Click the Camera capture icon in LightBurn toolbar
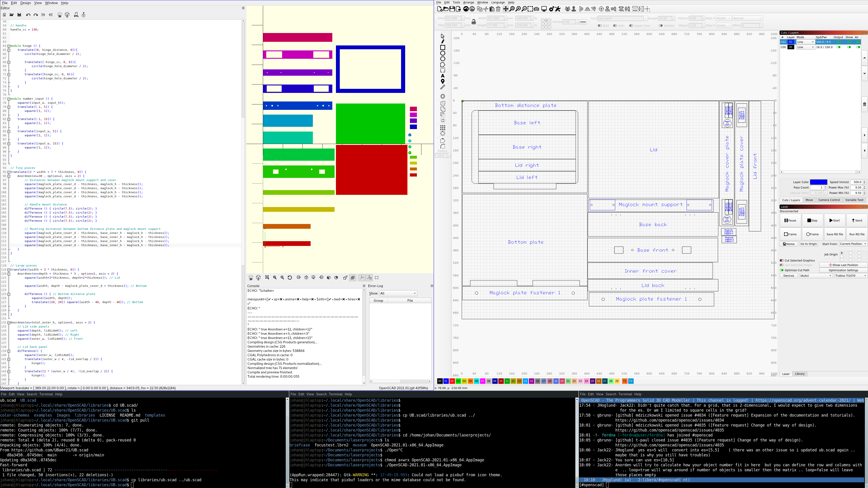This screenshot has width=868, height=488. (x=536, y=9)
